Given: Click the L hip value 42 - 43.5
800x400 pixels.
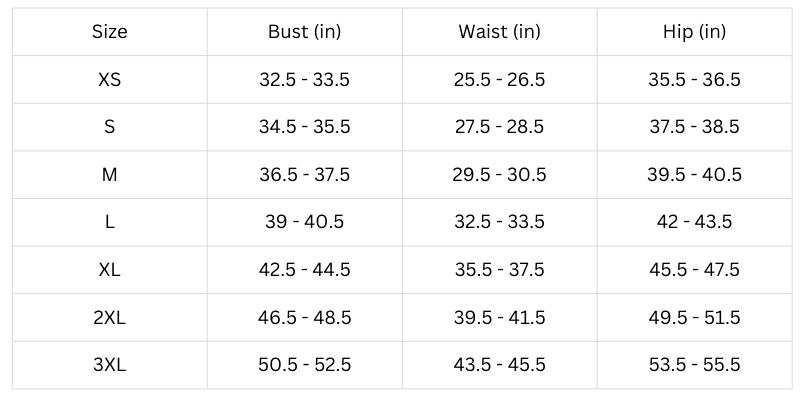Looking at the screenshot, I should click(694, 222).
